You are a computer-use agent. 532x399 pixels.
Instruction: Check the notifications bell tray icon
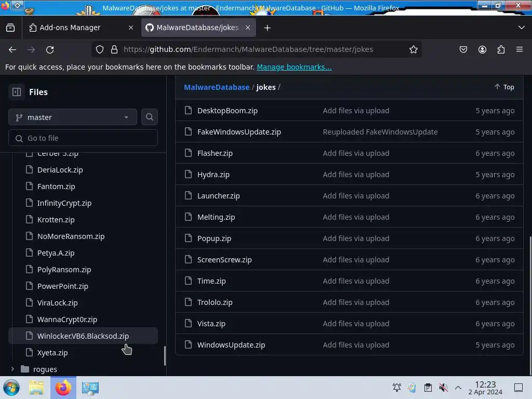pos(396,388)
